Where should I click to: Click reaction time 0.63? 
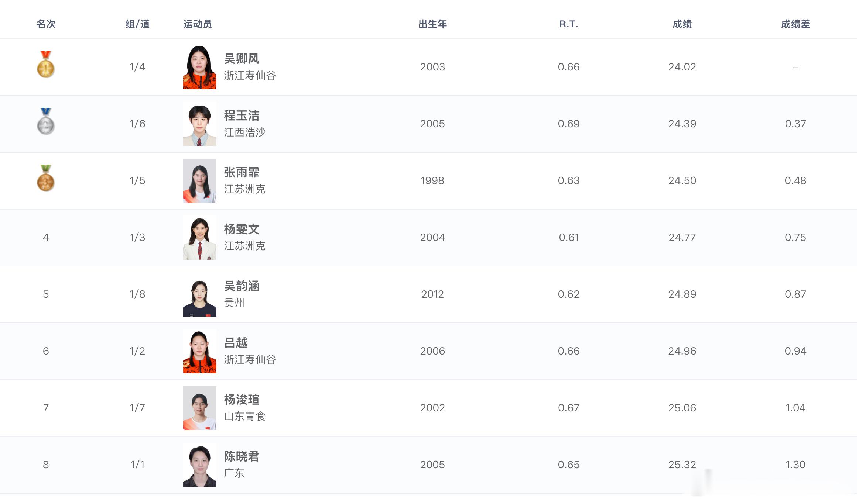569,181
